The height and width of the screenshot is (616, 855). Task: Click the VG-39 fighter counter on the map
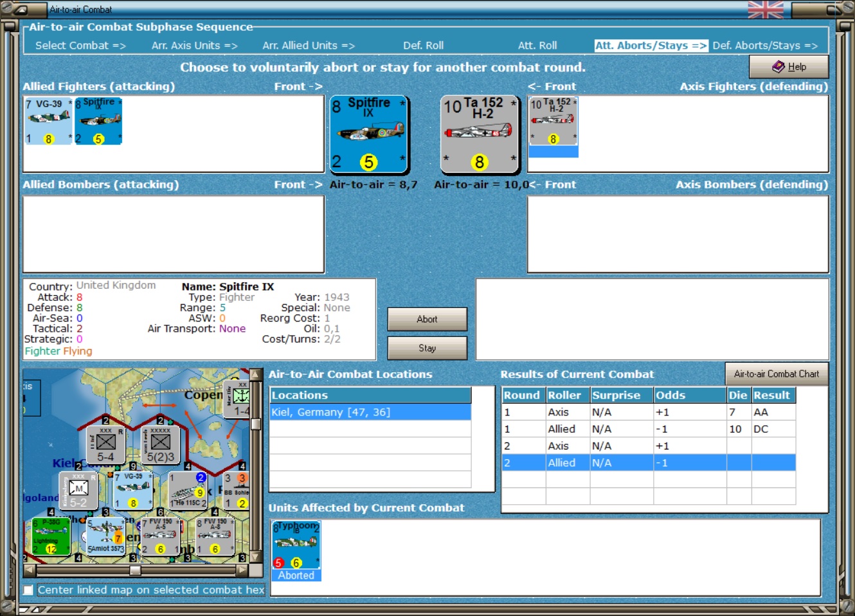click(x=133, y=490)
